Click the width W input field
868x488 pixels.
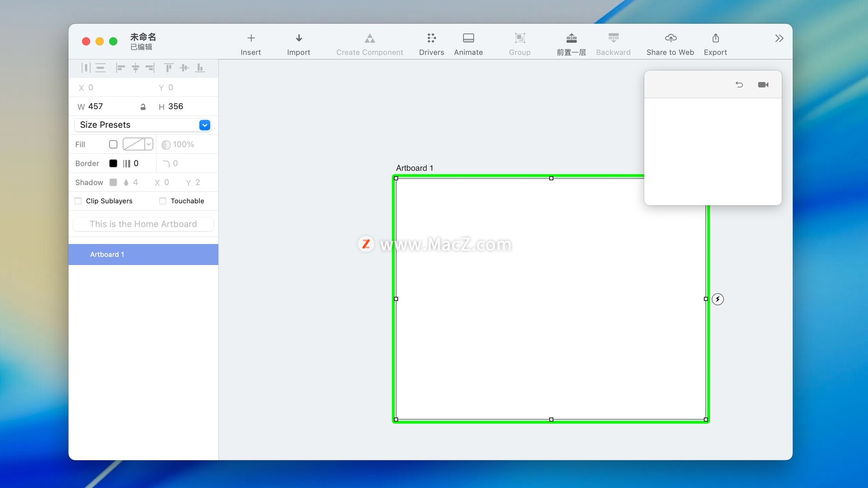tap(111, 107)
